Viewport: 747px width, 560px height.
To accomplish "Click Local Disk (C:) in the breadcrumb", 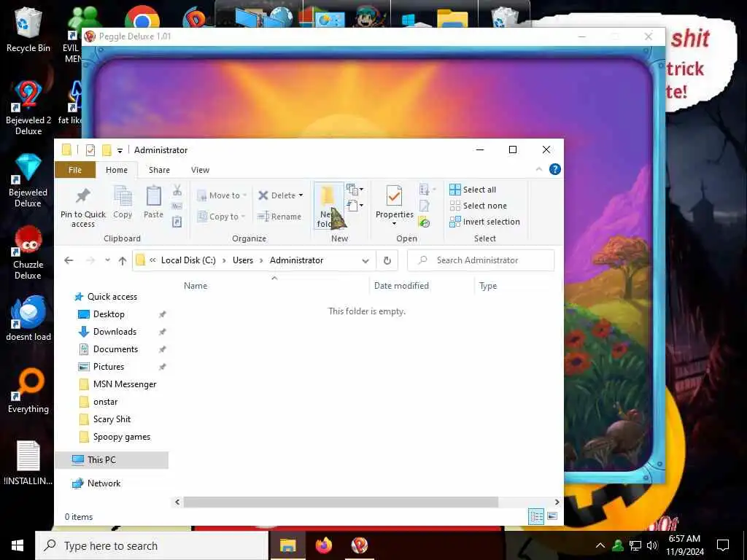I will 188,260.
